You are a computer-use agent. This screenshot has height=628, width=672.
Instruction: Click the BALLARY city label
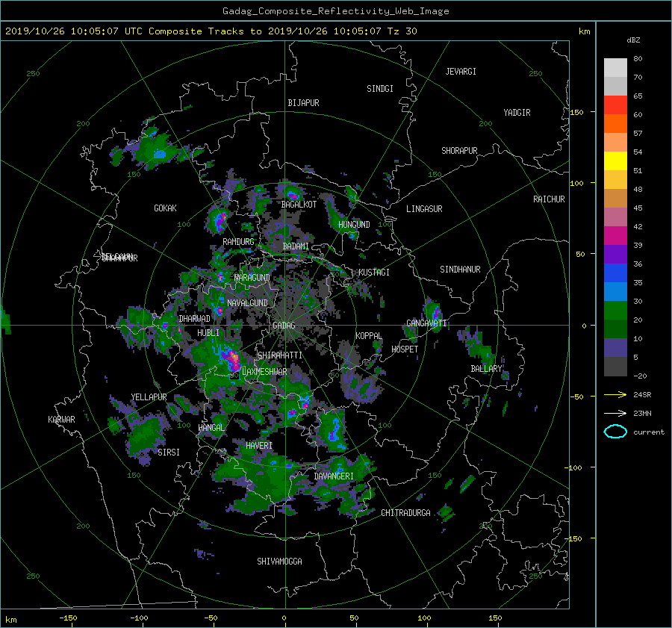486,369
